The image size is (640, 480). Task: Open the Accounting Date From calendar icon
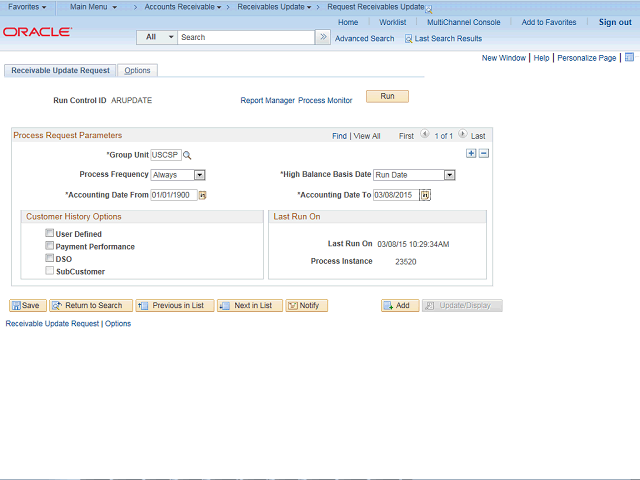[x=202, y=196]
